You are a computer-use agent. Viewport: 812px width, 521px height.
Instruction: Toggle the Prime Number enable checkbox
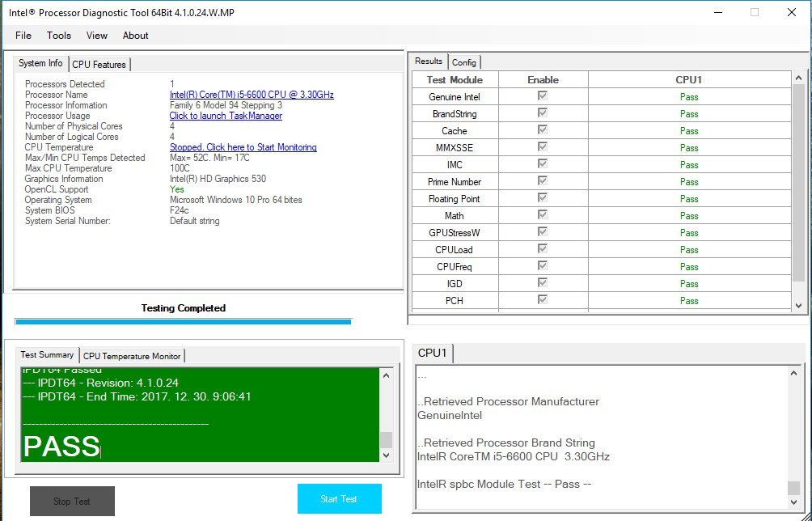coord(543,180)
